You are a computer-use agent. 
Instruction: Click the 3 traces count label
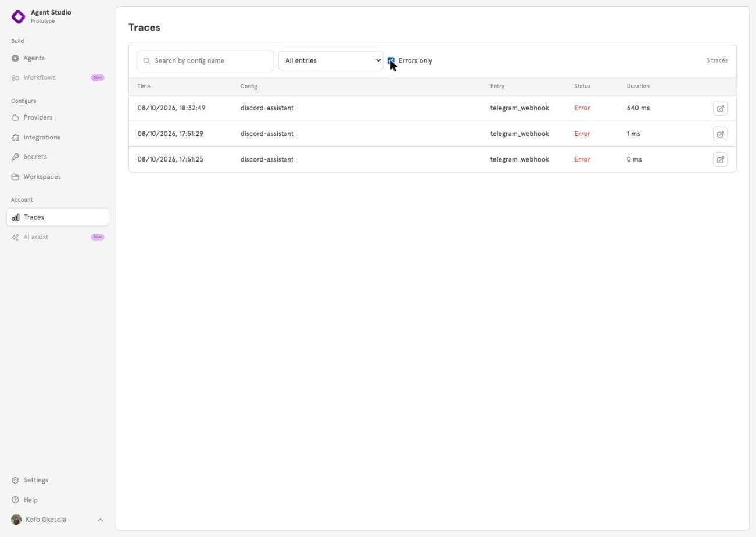coord(716,60)
